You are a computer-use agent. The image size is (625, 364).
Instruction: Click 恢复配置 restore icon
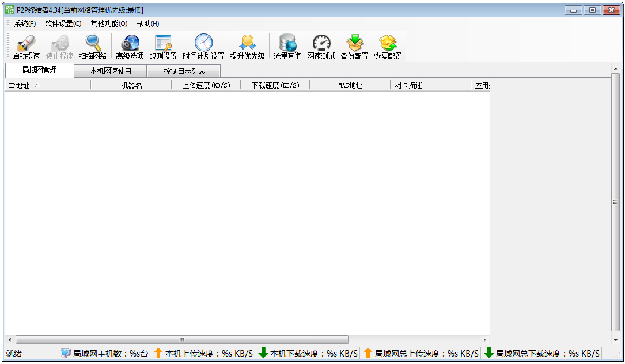click(x=388, y=43)
